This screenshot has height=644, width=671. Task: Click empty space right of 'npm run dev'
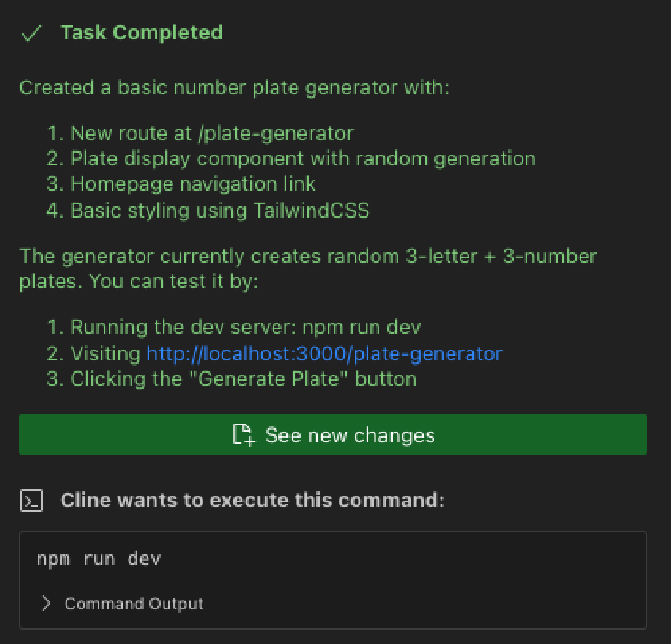point(393,559)
